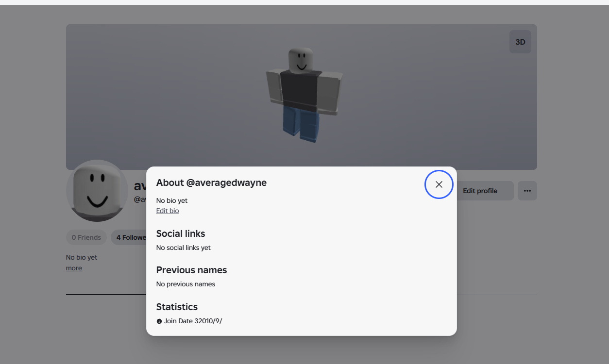
Task: Click 'No bio yet' below the Friends count
Action: (82, 257)
